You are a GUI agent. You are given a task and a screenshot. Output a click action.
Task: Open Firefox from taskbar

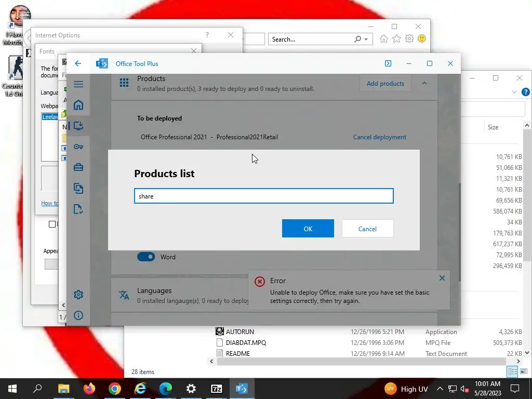[89, 389]
